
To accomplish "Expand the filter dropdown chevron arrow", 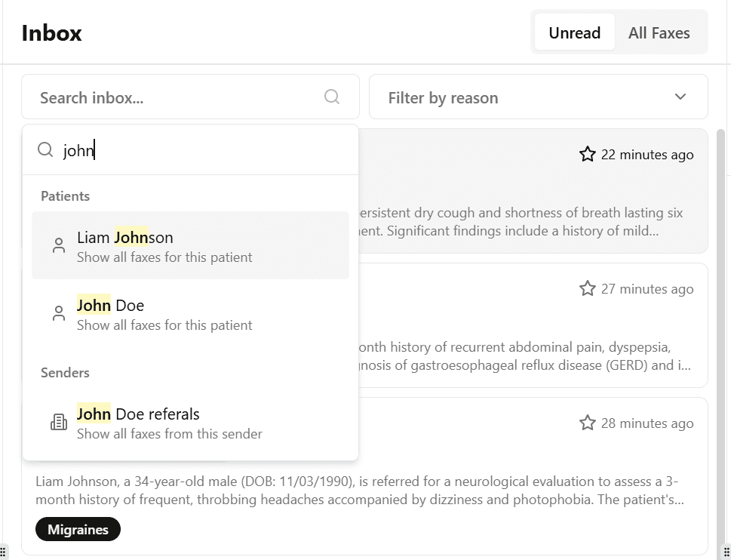I will pos(680,97).
